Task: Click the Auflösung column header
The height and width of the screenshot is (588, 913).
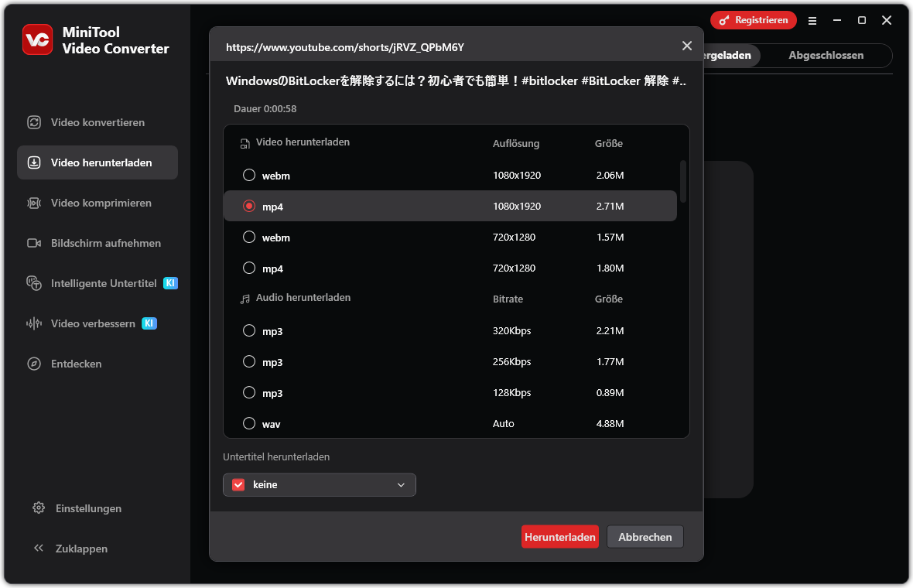Action: click(516, 143)
